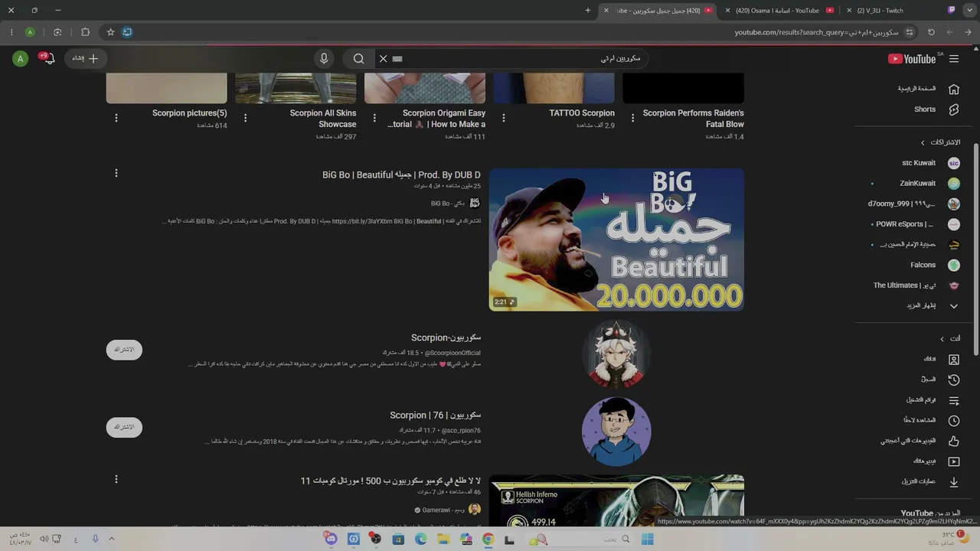Open options menu for Scorpion Origami Easy short
Screen dimensions: 980x551
(x=374, y=118)
